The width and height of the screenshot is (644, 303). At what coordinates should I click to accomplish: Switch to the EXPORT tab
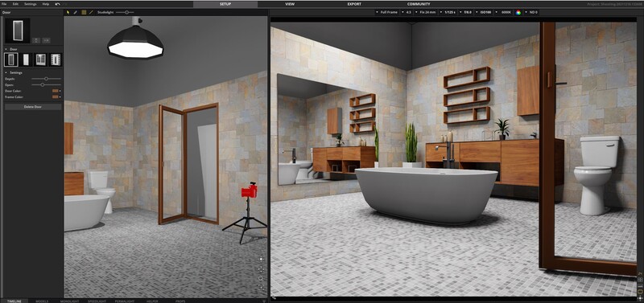354,4
